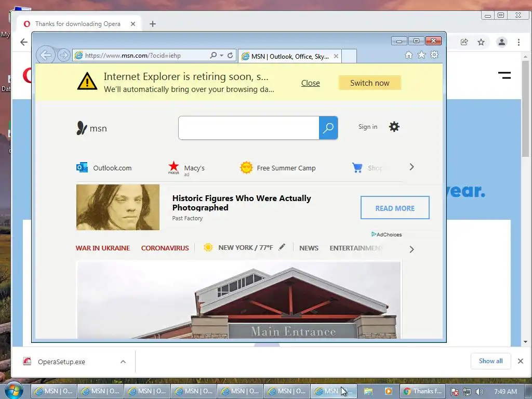This screenshot has height=399, width=532.
Task: Click the Internet Explorer address bar URL
Action: coord(132,56)
